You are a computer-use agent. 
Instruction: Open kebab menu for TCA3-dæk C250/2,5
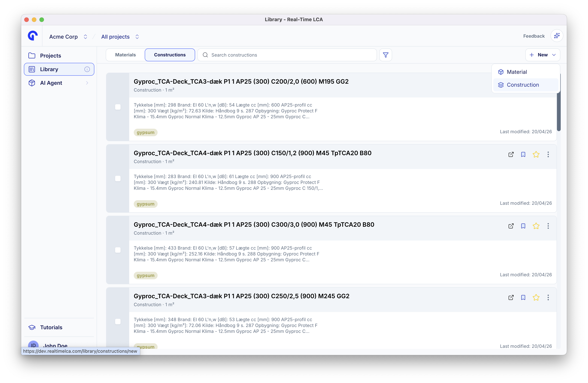pos(548,298)
